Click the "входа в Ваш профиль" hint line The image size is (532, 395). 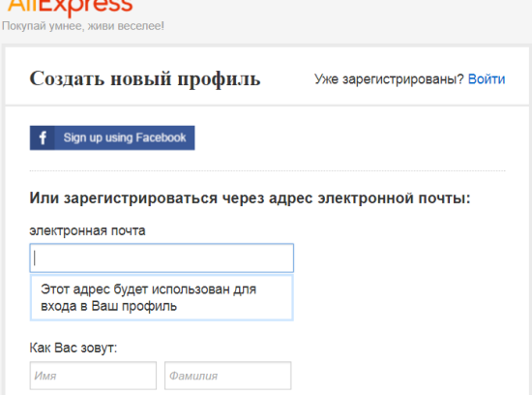coord(108,306)
